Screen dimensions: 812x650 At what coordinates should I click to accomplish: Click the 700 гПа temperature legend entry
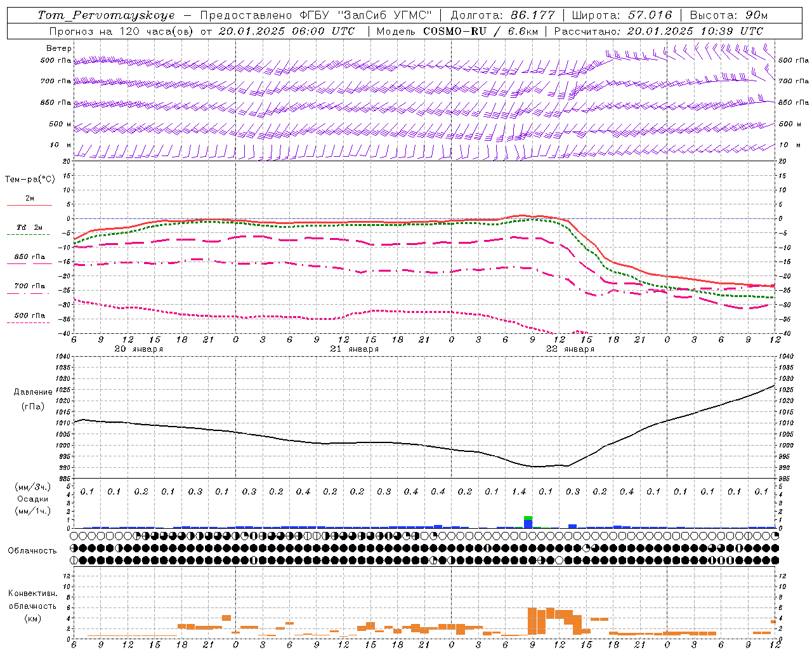tap(30, 286)
